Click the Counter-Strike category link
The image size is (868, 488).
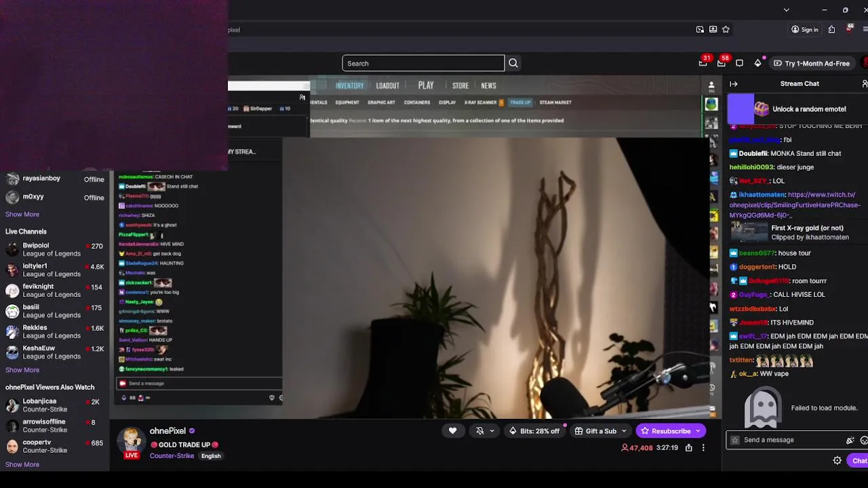[172, 456]
